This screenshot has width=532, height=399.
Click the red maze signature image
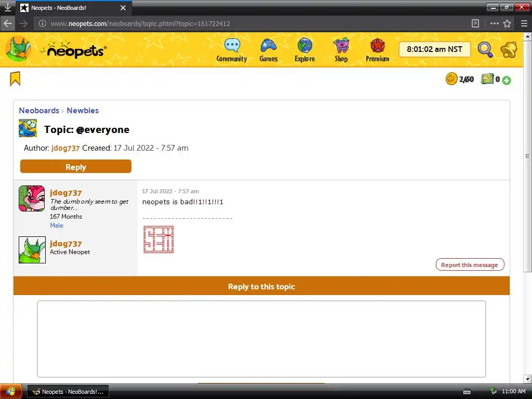[158, 239]
